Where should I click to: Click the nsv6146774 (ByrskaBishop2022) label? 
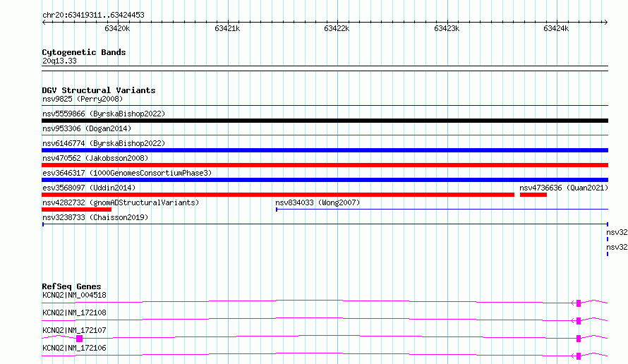pos(104,143)
